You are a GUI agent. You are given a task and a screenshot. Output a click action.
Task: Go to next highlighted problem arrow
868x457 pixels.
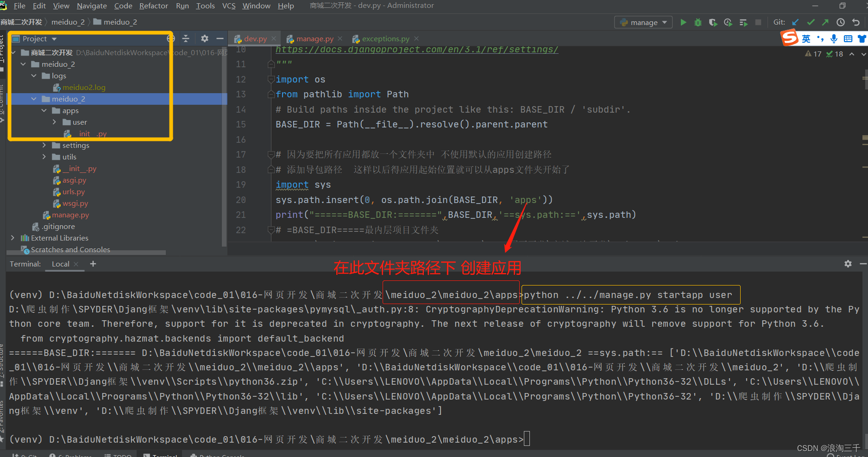point(863,54)
